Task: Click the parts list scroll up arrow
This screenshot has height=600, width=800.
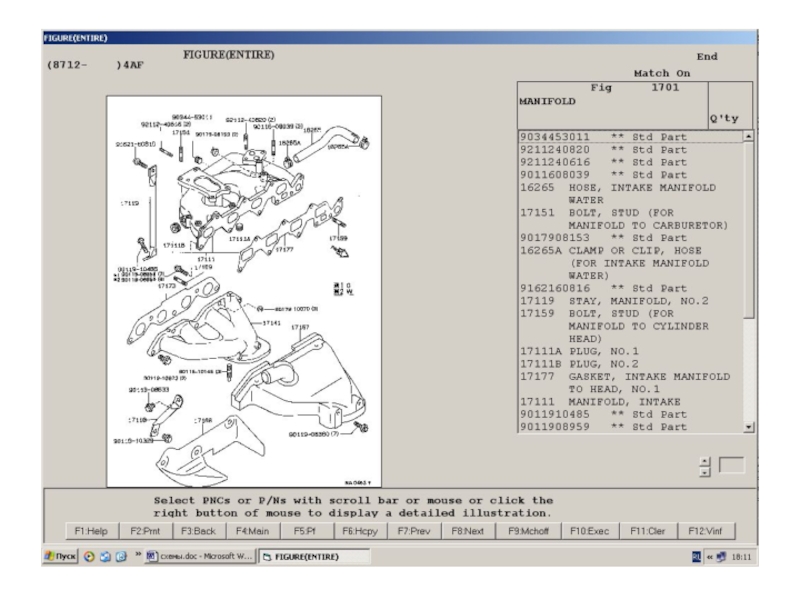Action: pos(748,136)
